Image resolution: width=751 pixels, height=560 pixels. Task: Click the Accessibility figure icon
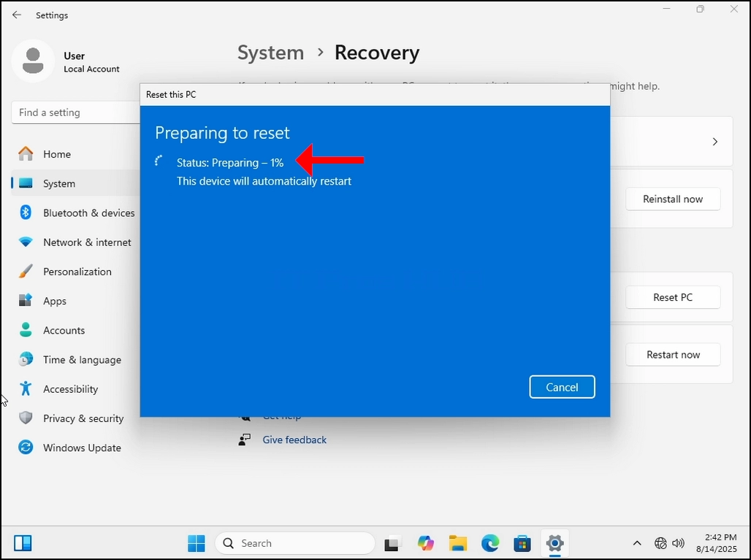click(x=26, y=388)
